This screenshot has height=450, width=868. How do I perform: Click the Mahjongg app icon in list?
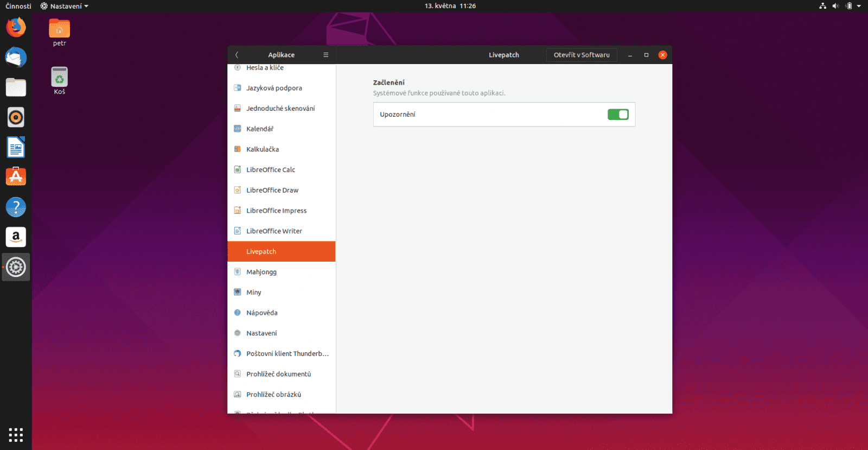[237, 272]
